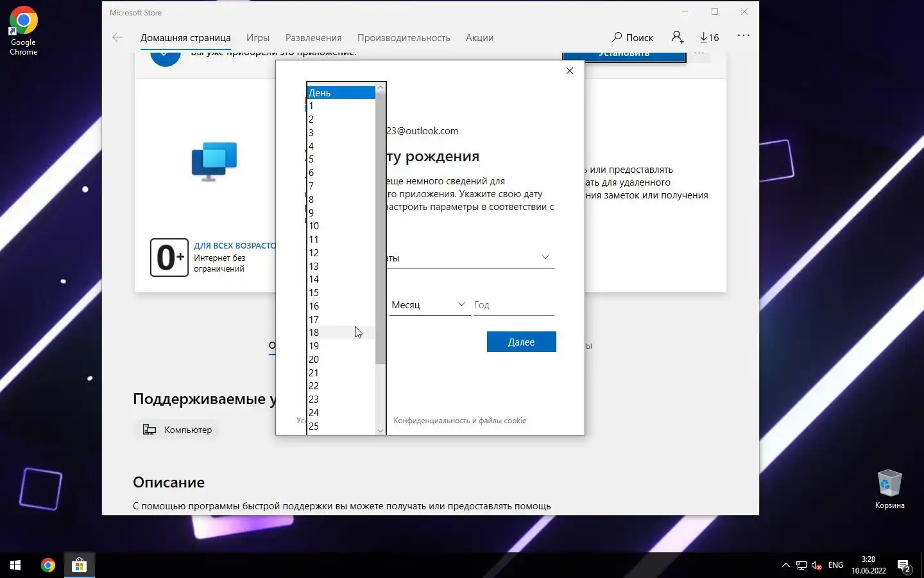View the 16 pending downloads
The width and height of the screenshot is (924, 578).
[x=710, y=37]
